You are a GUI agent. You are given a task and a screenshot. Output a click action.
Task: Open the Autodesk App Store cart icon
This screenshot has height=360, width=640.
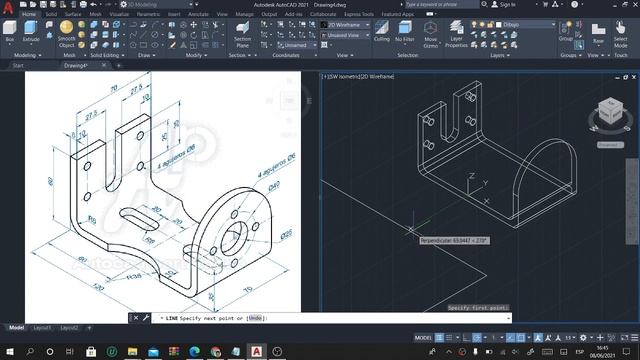(x=545, y=4)
